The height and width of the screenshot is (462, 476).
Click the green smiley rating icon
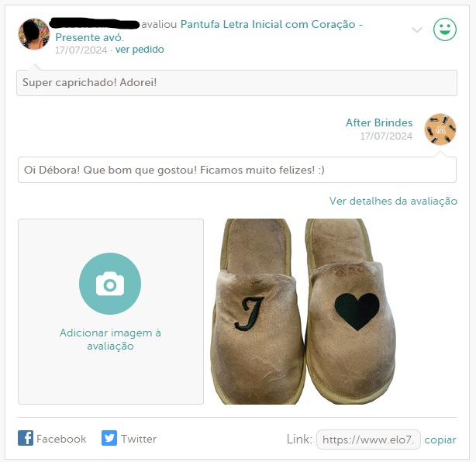coord(445,29)
